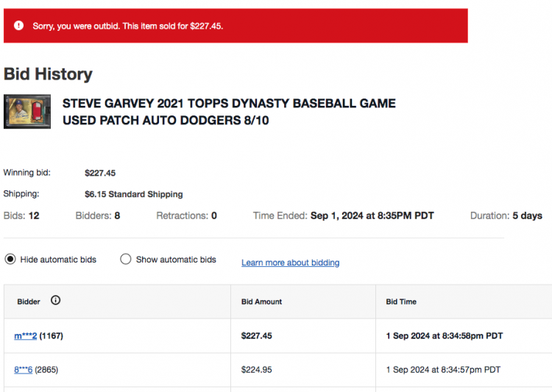The image size is (552, 392).
Task: Click the alert exclamation icon in red banner
Action: coord(18,25)
